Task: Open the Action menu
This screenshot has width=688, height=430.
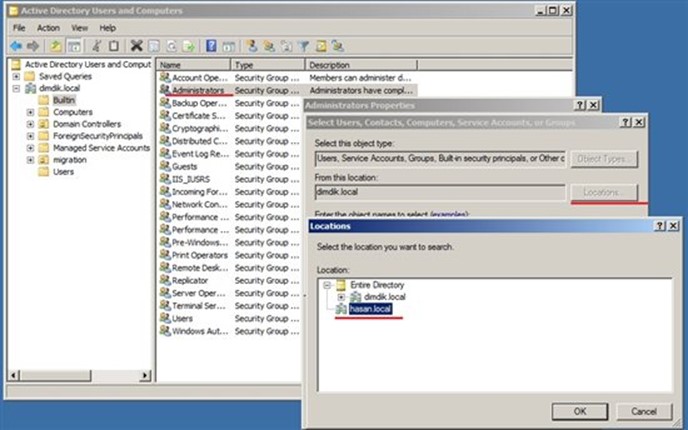Action: [48, 28]
